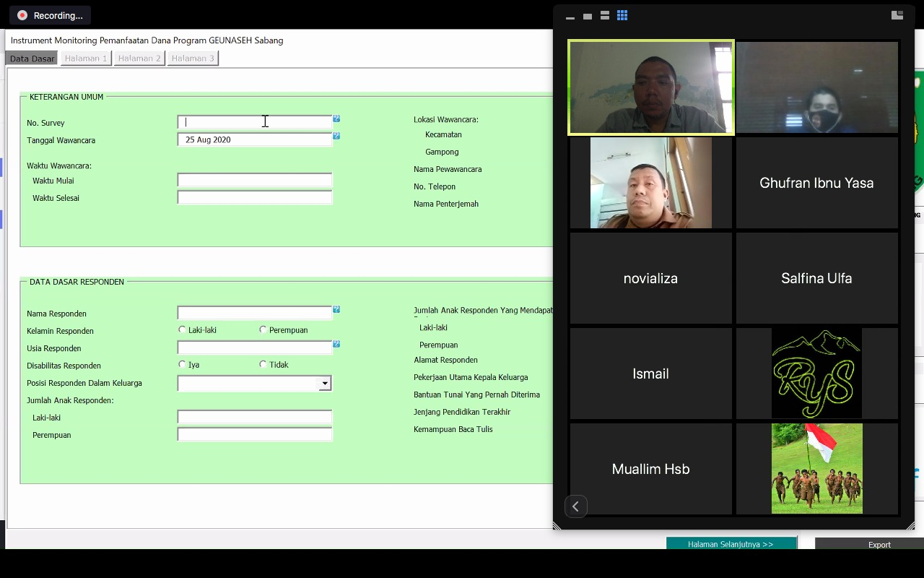Choose Tidak for Disabilitas Responden
This screenshot has width=924, height=578.
click(263, 365)
